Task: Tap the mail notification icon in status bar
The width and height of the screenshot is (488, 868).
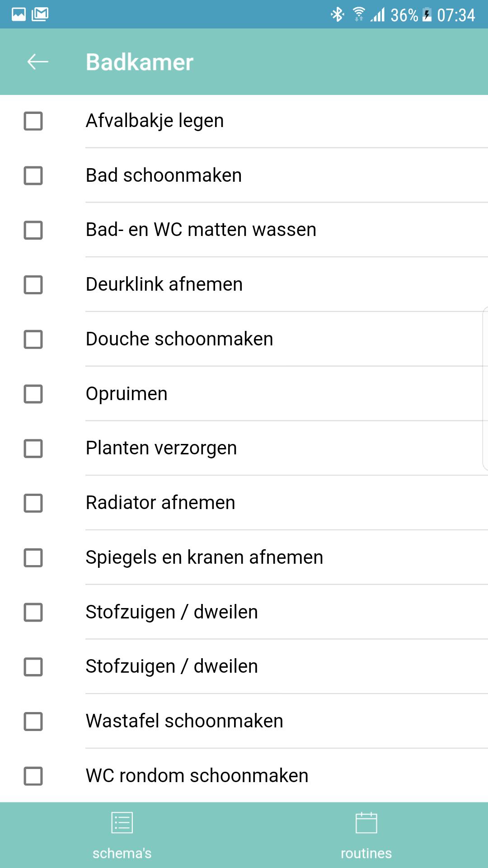Action: point(40,14)
